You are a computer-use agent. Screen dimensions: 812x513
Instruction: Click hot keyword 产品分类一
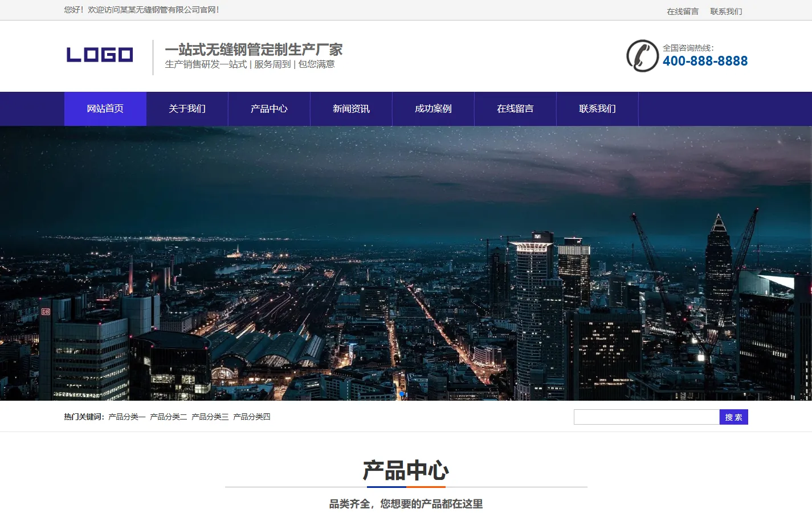click(127, 417)
